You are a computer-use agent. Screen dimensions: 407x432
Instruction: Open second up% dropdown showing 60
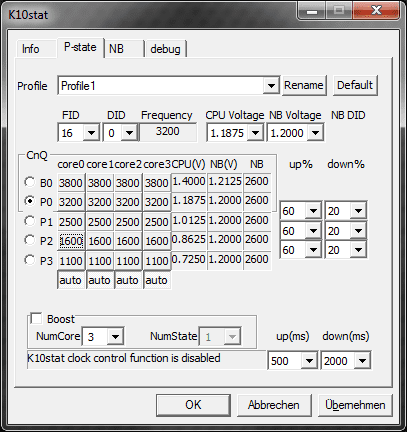click(313, 231)
